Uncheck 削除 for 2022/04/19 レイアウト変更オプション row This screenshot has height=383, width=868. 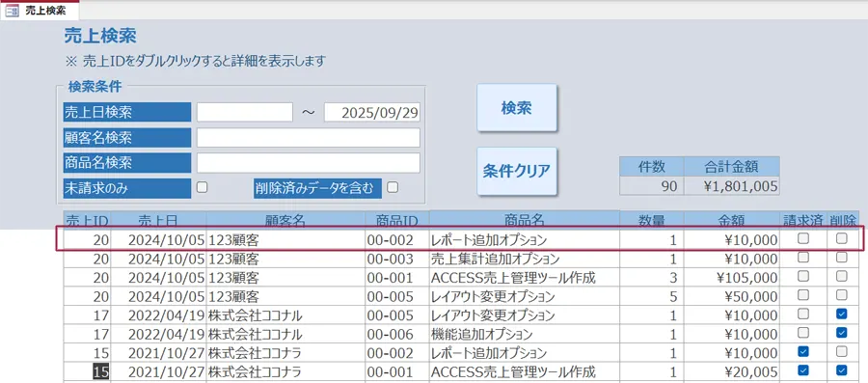coord(841,314)
